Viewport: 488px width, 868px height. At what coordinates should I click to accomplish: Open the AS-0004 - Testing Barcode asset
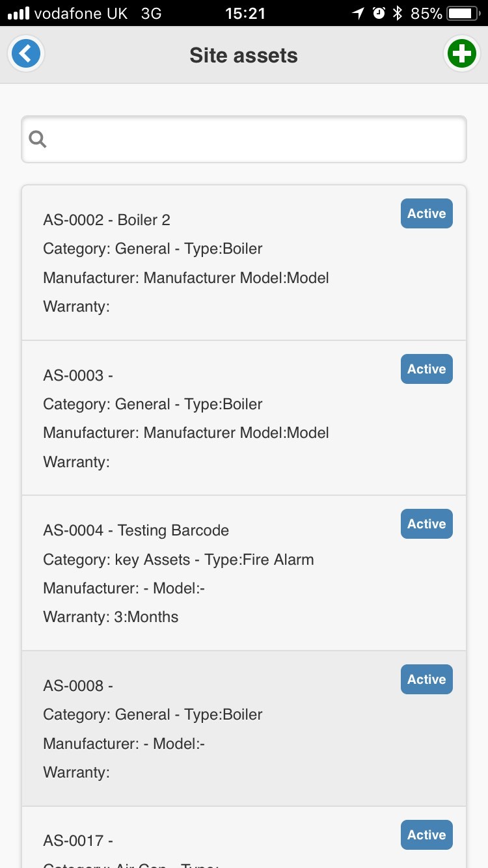(244, 573)
